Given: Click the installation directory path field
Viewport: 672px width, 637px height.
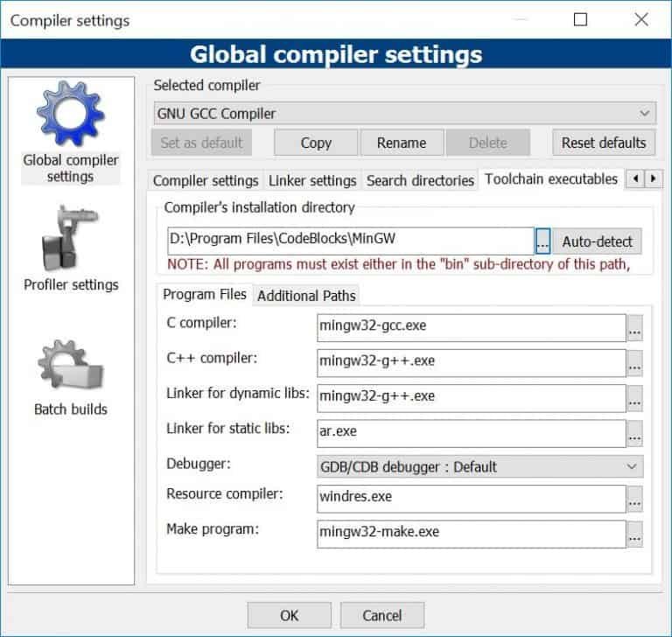Looking at the screenshot, I should click(x=351, y=241).
